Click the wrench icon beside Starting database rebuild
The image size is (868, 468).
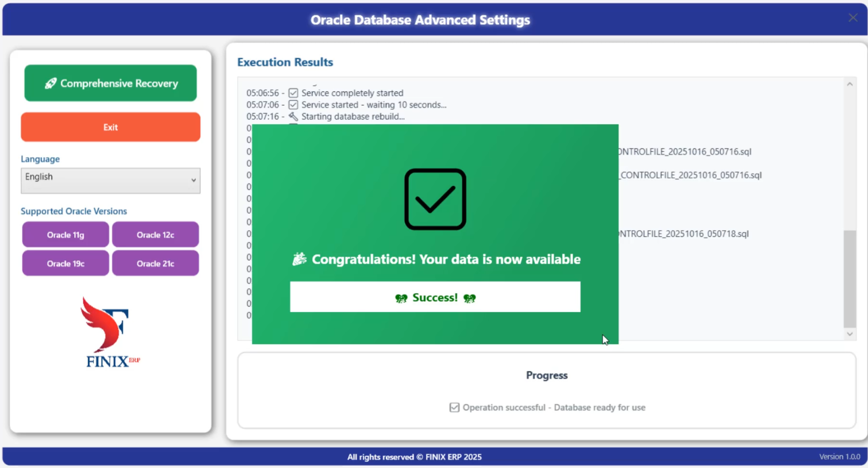coord(293,117)
